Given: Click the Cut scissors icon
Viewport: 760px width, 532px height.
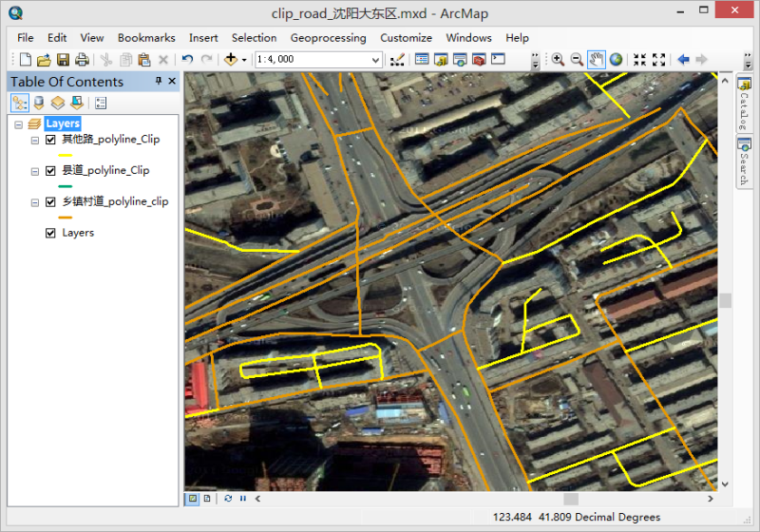Looking at the screenshot, I should (x=106, y=60).
